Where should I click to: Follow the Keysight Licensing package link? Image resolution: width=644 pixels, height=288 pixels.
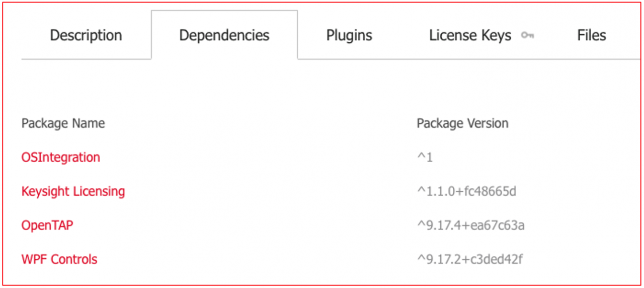click(73, 191)
